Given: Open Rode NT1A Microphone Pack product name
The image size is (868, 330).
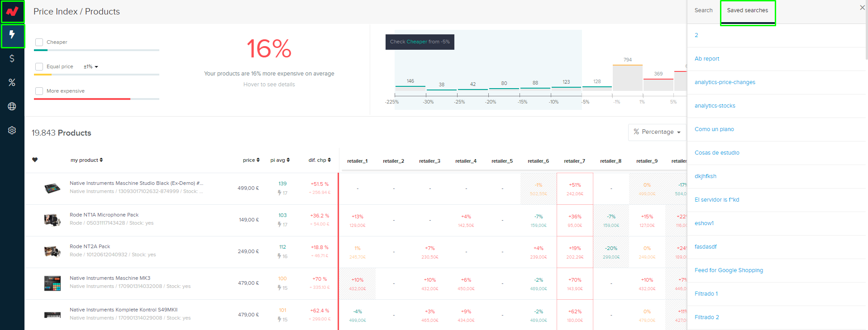Looking at the screenshot, I should (x=104, y=215).
